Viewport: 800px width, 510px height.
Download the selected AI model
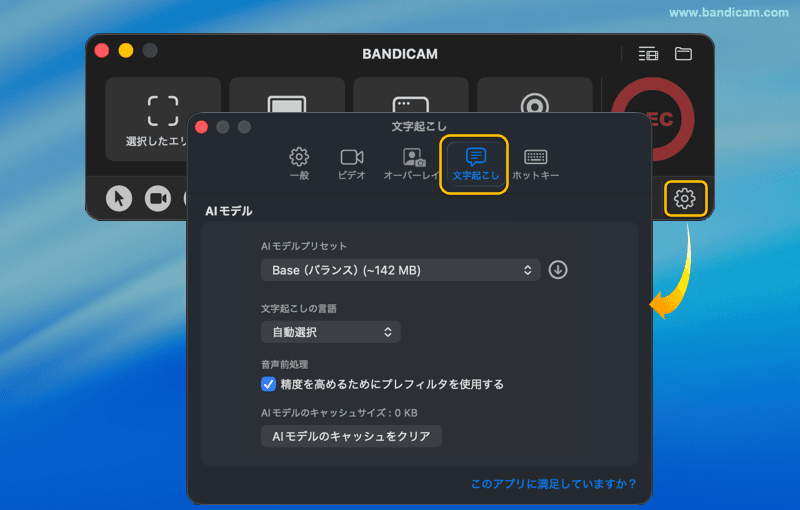point(558,270)
